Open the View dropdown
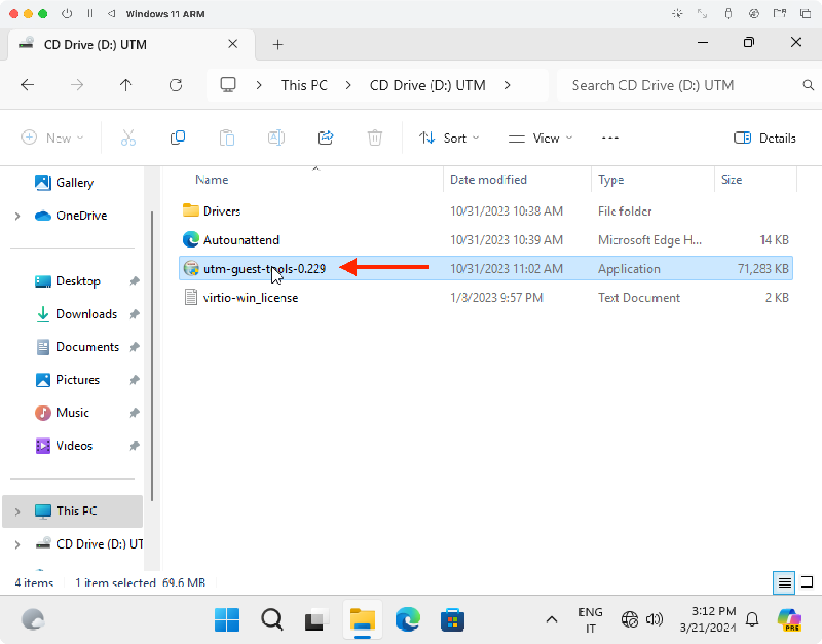 click(540, 138)
